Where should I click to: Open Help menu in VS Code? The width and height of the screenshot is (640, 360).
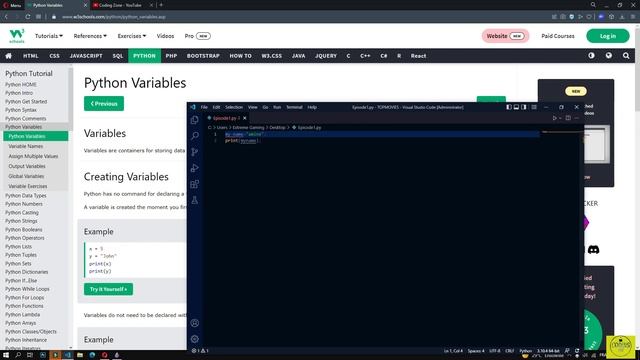point(312,107)
